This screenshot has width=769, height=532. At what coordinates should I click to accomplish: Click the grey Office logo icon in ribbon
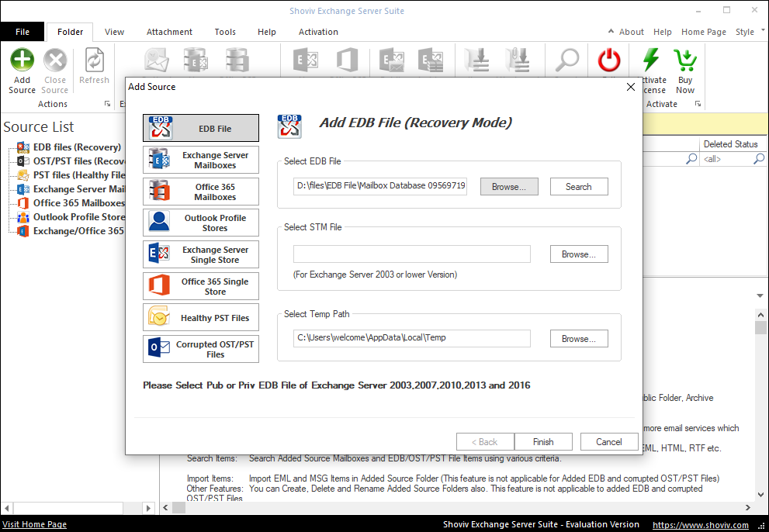[347, 60]
